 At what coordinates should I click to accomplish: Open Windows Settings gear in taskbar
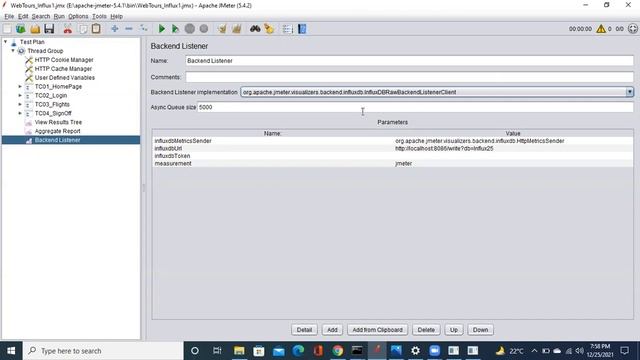pyautogui.click(x=415, y=351)
